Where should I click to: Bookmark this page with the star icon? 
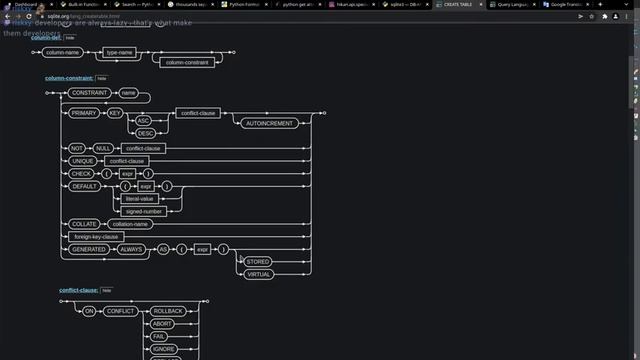point(591,16)
